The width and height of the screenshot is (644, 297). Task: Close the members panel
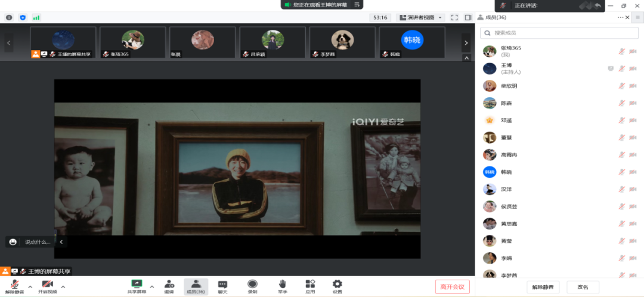(x=627, y=17)
